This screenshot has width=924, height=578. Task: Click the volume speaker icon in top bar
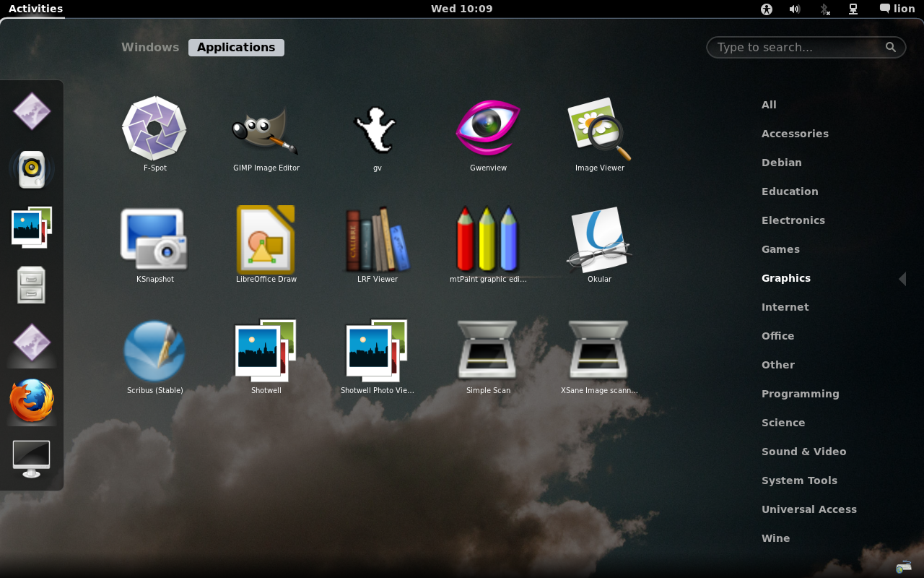coord(795,9)
